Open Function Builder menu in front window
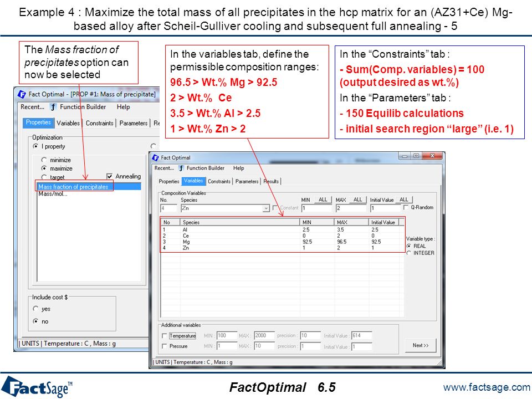 [205, 168]
